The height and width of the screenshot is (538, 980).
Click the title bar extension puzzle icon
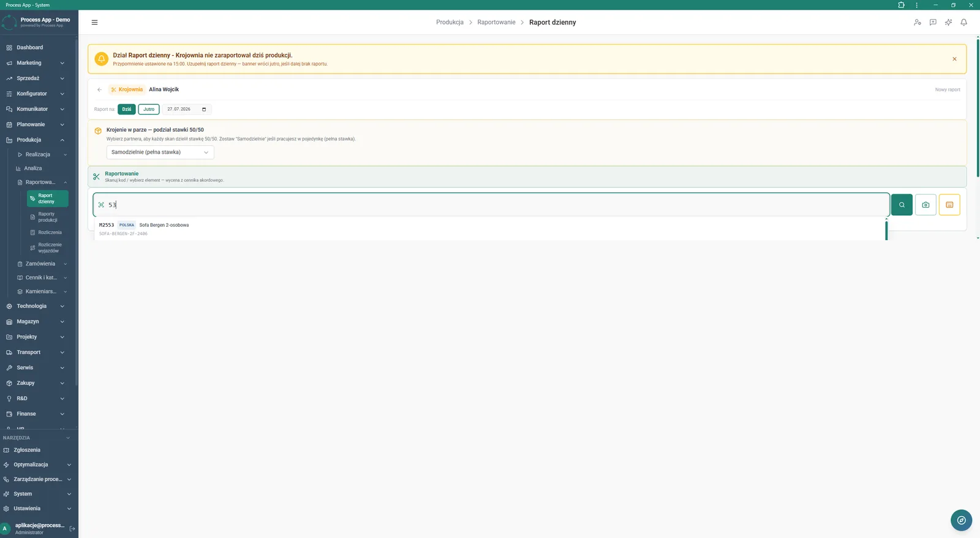(901, 5)
